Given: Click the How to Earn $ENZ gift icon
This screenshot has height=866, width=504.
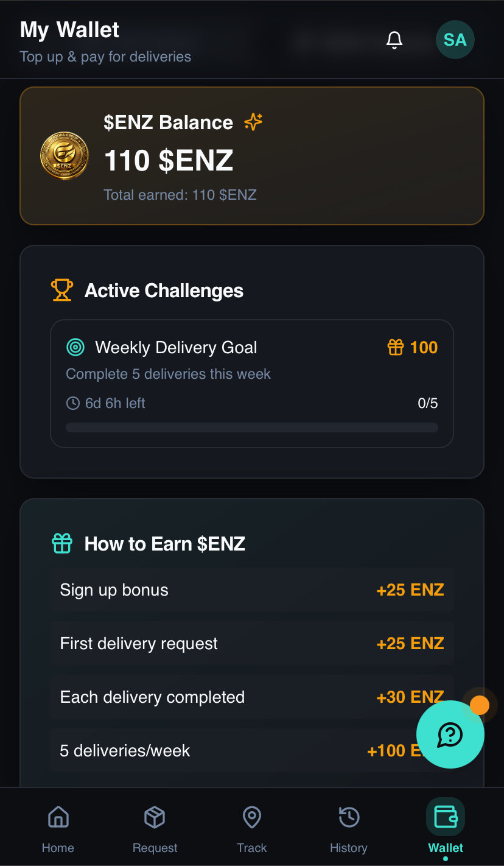Looking at the screenshot, I should click(62, 543).
